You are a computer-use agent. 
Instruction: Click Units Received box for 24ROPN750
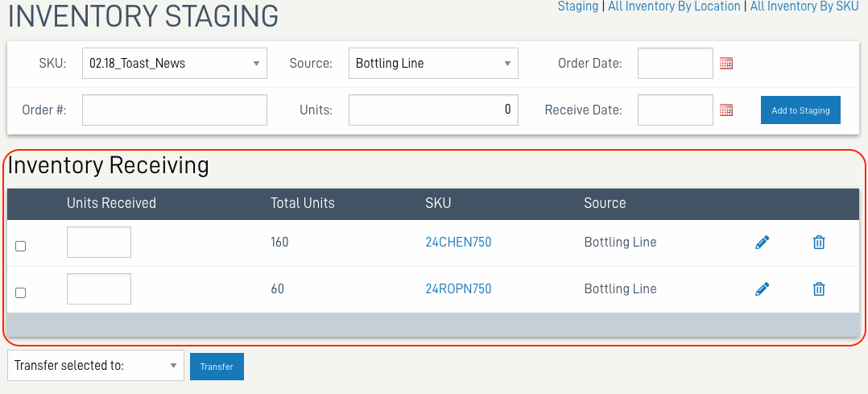[x=99, y=288]
